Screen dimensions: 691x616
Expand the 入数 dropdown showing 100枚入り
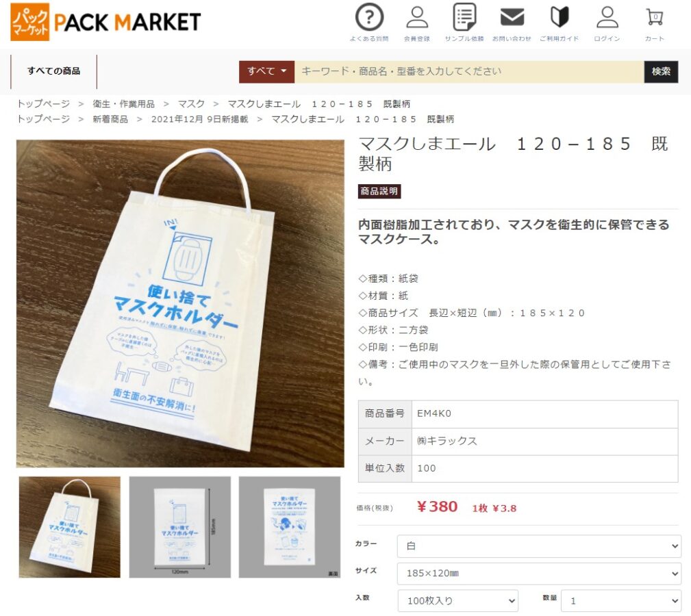pos(458,600)
